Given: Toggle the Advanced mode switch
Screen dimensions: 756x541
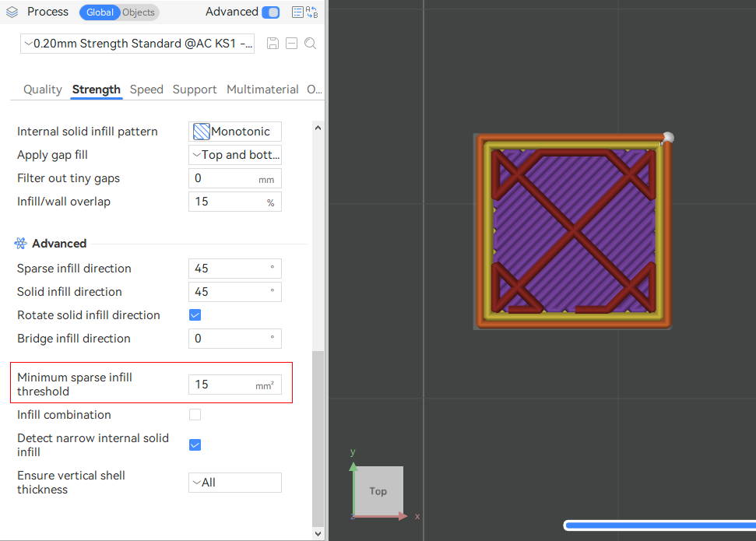Looking at the screenshot, I should 271,12.
